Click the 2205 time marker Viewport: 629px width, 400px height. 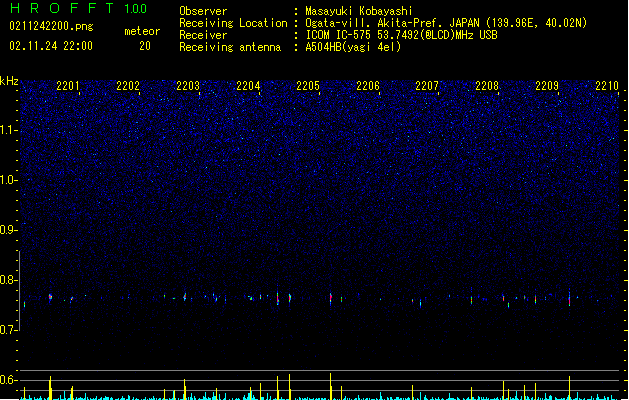point(308,86)
